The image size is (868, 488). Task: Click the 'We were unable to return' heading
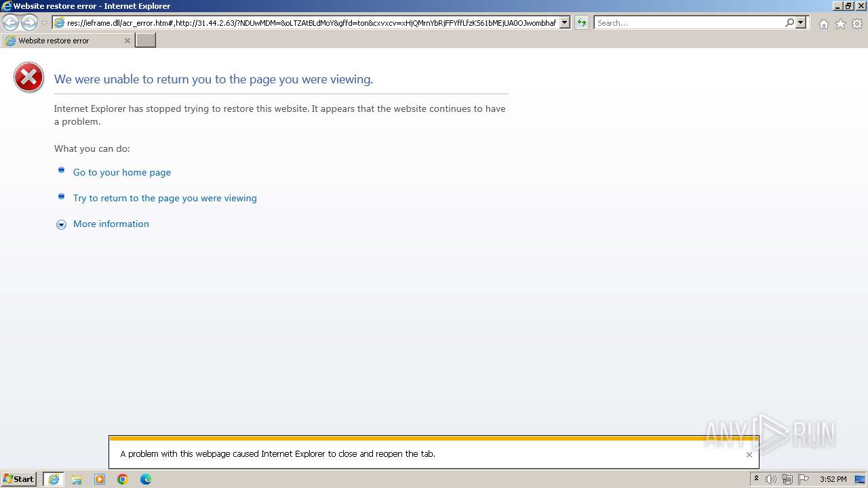pyautogui.click(x=214, y=79)
